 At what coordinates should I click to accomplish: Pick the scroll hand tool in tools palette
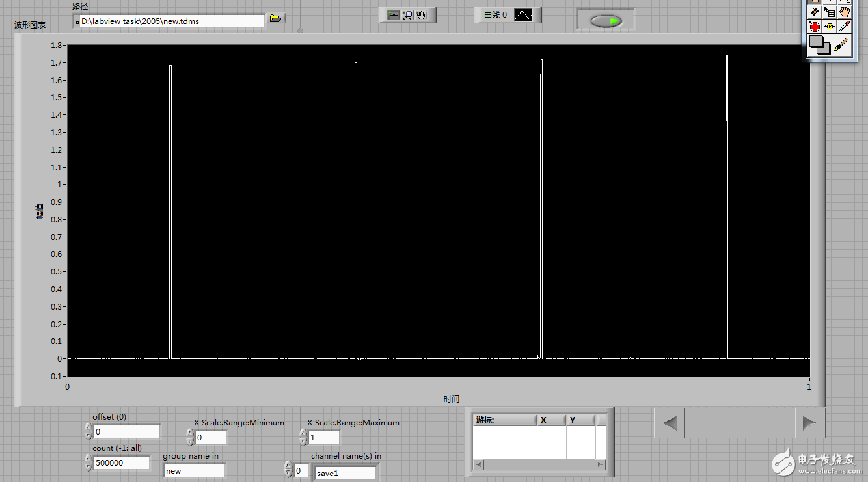[845, 12]
